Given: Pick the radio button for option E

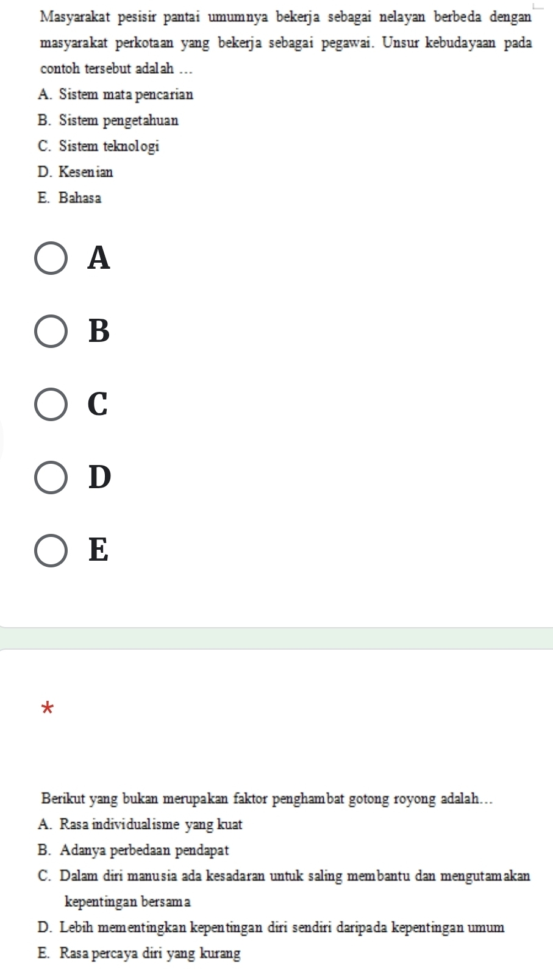Looking at the screenshot, I should 51,551.
